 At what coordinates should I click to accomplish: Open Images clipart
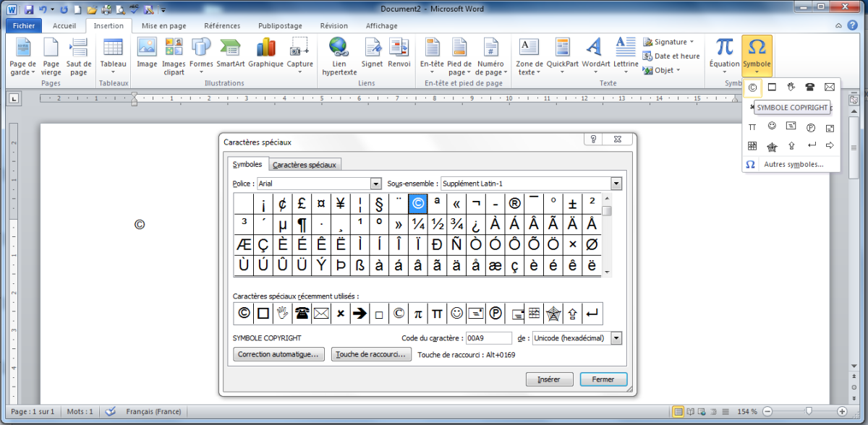pos(174,57)
